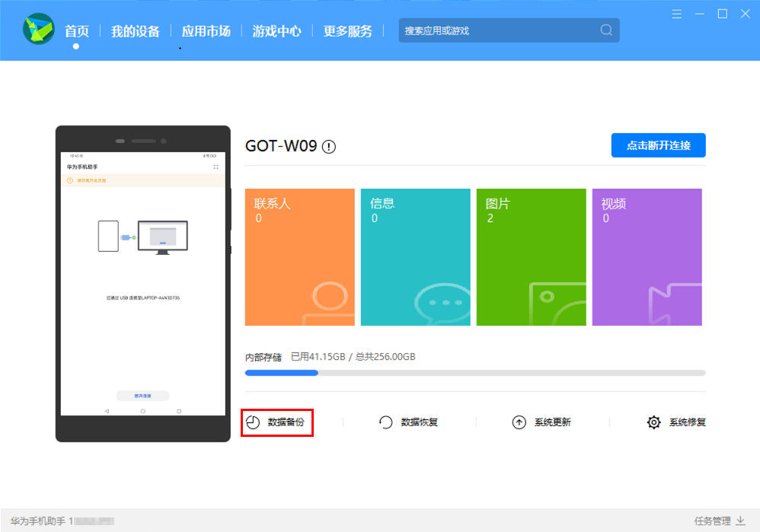This screenshot has height=532, width=760.
Task: Go to the 游戏中心 tab
Action: (276, 31)
